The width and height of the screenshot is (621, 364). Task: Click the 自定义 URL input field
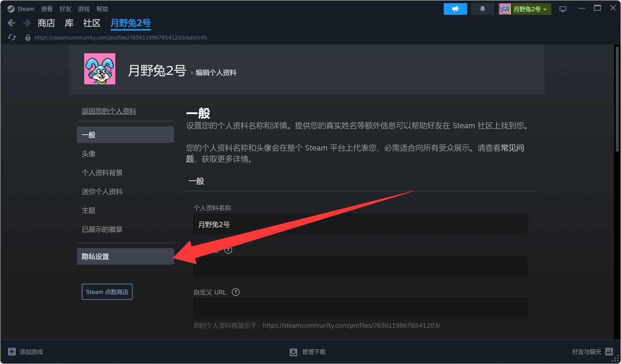click(x=360, y=309)
